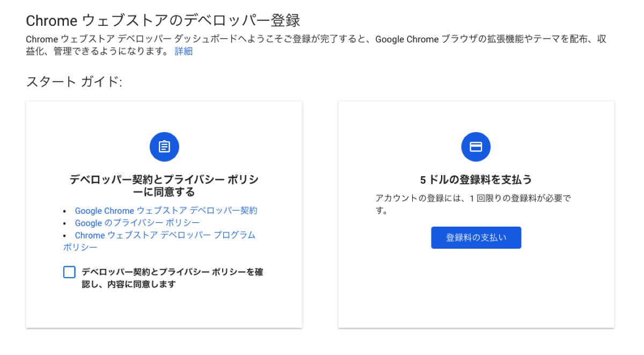Screen dimensions: 644x355
Task: Open the Google Chrome ウェブストア デベロッパー契約 link
Action: 166,211
